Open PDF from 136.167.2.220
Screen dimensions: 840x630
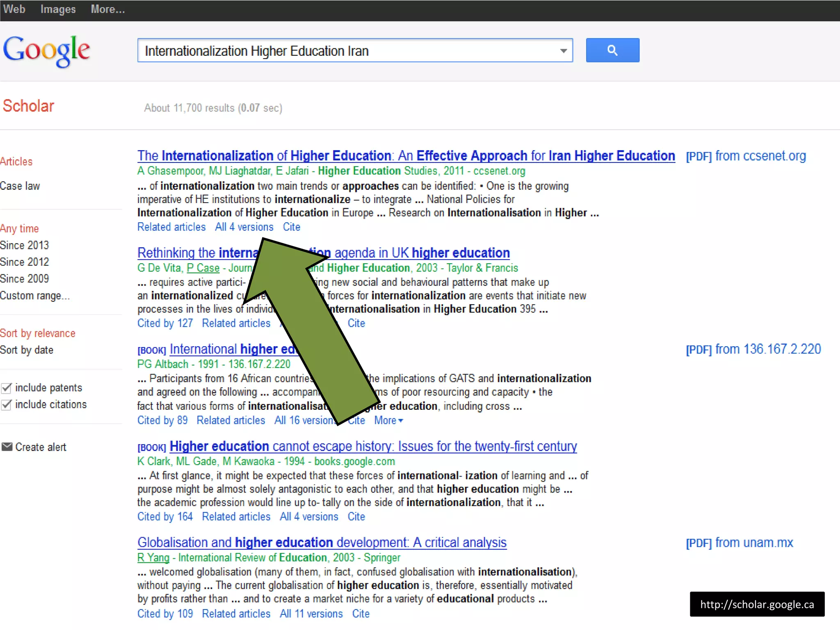(753, 349)
